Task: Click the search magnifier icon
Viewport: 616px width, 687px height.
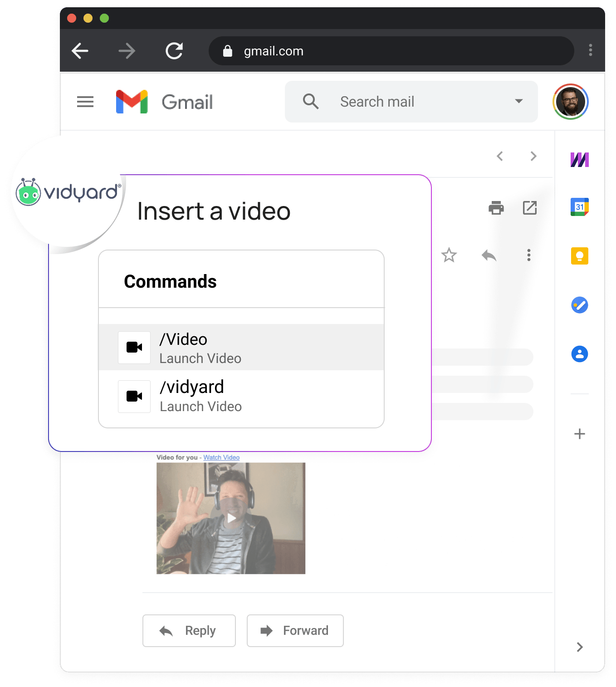Action: pyautogui.click(x=311, y=101)
